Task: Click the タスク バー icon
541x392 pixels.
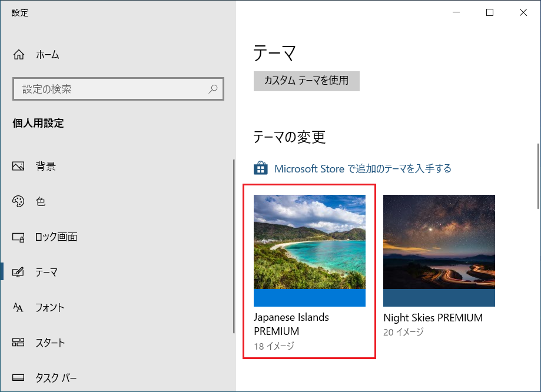Action: [x=18, y=377]
